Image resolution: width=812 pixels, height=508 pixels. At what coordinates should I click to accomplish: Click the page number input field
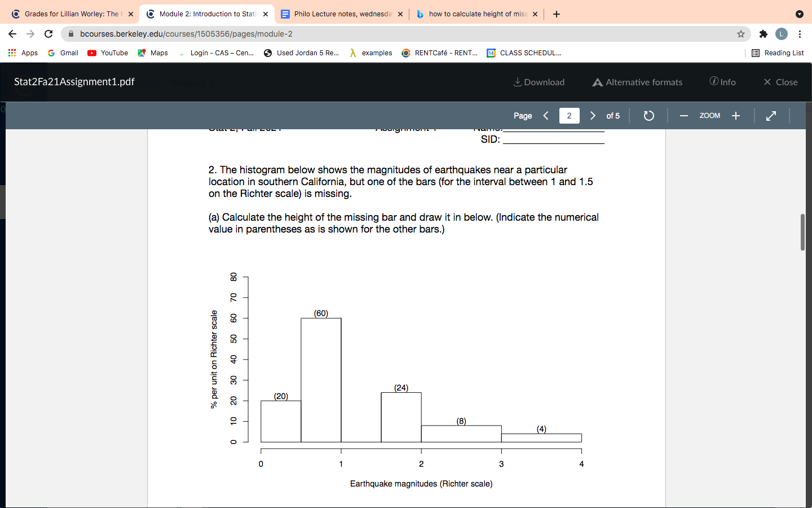[x=569, y=116]
